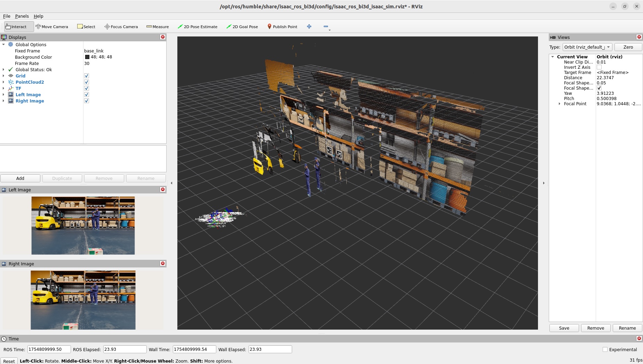
Task: Expand the Left Image display node
Action: (x=3, y=94)
